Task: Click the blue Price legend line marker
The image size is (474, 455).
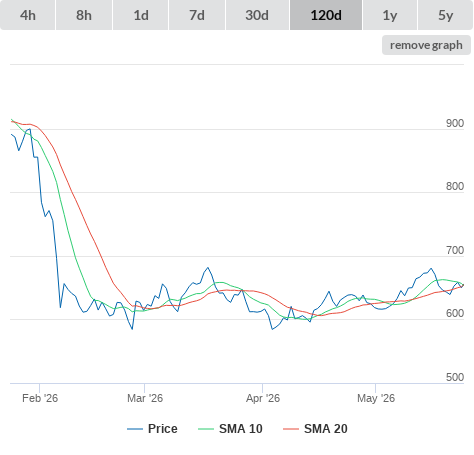Action: tap(135, 429)
